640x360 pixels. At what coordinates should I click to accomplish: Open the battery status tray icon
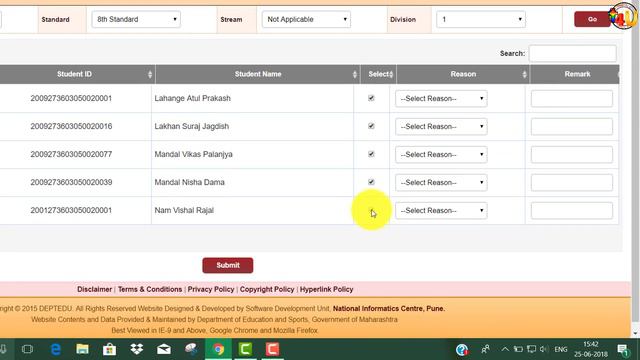tap(518, 349)
